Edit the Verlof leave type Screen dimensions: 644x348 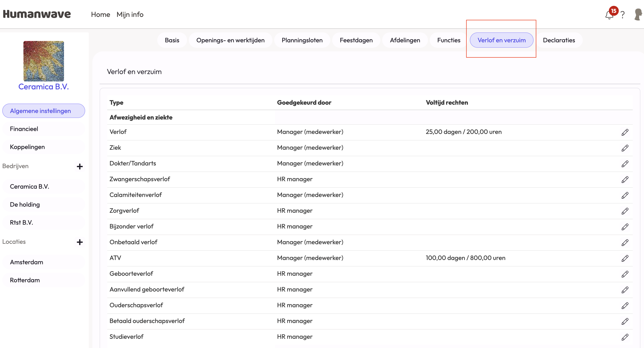tap(625, 132)
